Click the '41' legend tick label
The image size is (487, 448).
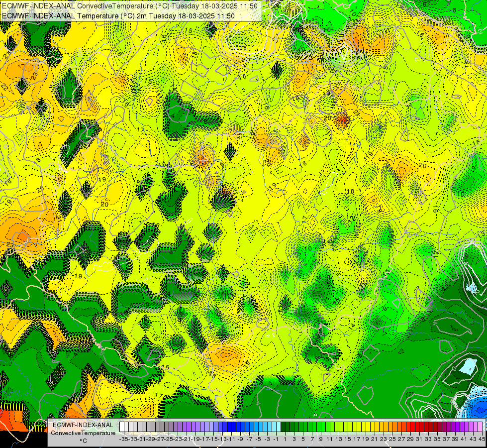coord(464,439)
